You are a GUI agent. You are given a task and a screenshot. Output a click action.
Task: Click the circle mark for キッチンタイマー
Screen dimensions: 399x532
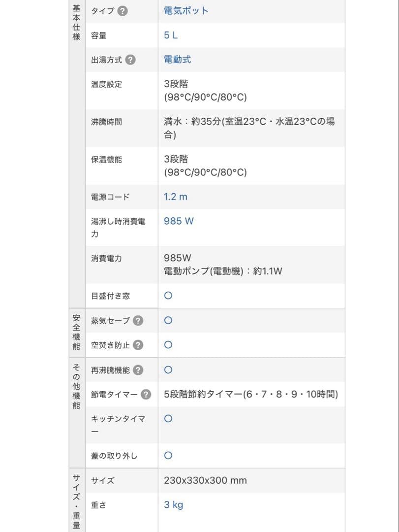pos(168,418)
